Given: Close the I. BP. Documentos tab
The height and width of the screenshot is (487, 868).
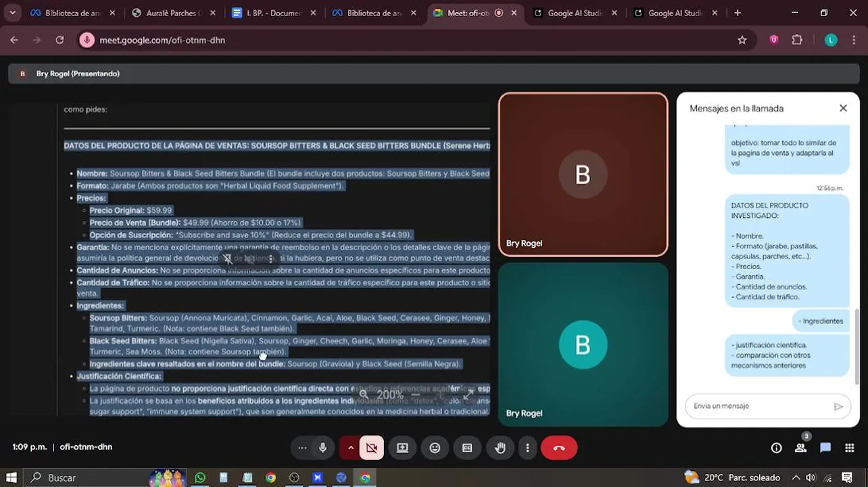Looking at the screenshot, I should pyautogui.click(x=313, y=13).
